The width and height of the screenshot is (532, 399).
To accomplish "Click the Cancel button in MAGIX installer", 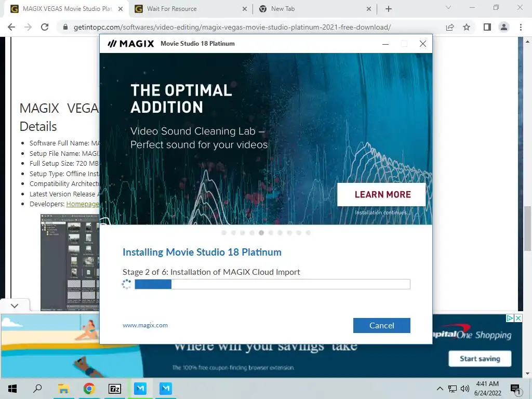I will [382, 325].
